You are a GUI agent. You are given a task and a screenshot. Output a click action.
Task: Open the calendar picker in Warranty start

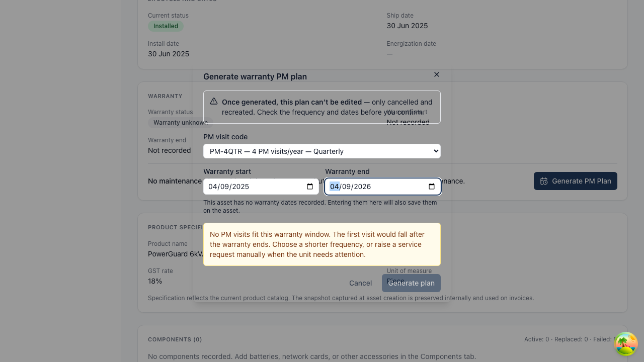click(310, 187)
